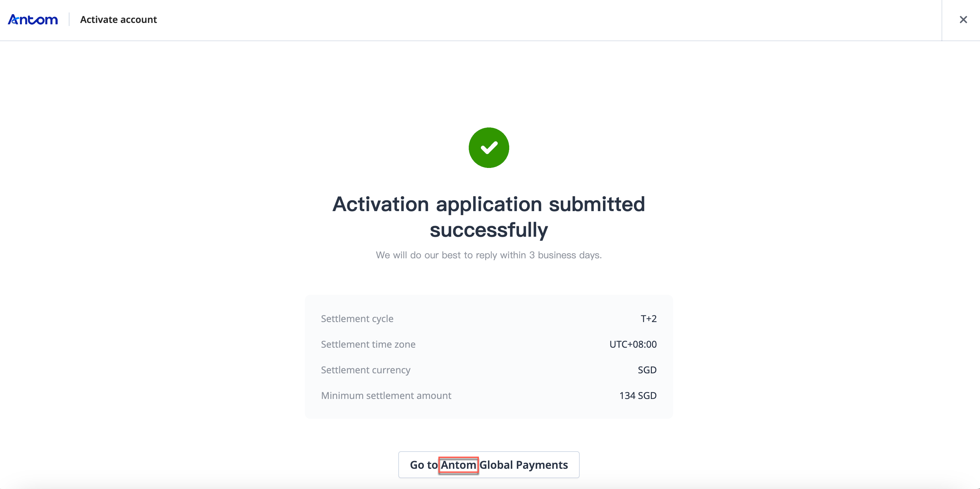Click the divider between logo and title
The width and height of the screenshot is (980, 489).
click(x=69, y=20)
